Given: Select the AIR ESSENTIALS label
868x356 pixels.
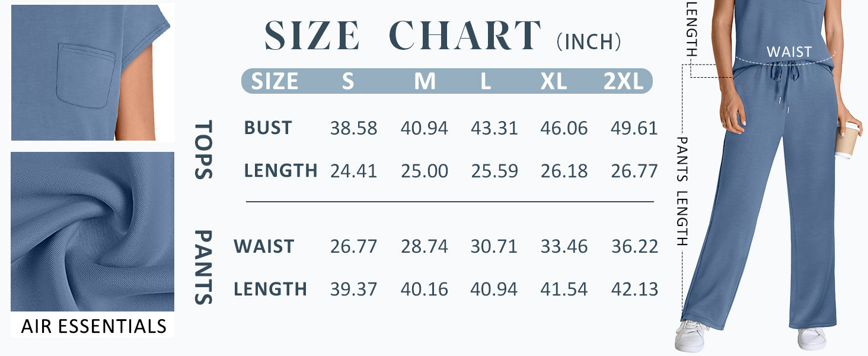Looking at the screenshot, I should (94, 326).
